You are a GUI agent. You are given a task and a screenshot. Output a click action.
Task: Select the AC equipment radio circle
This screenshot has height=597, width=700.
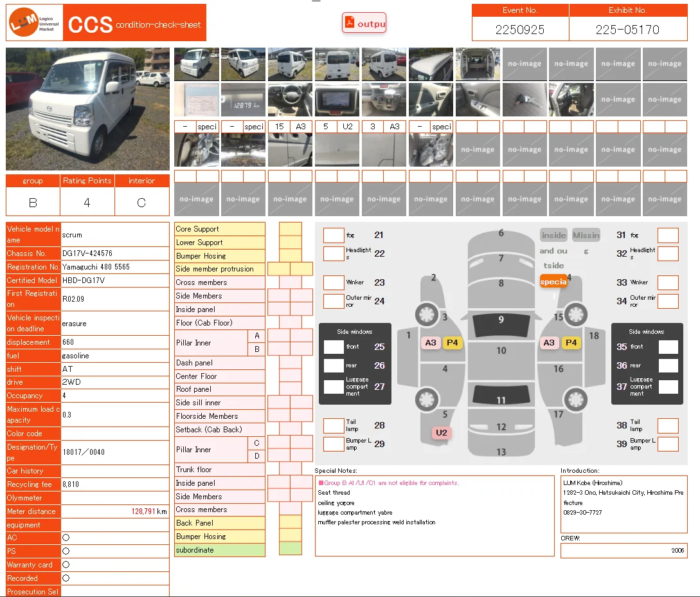pos(66,538)
